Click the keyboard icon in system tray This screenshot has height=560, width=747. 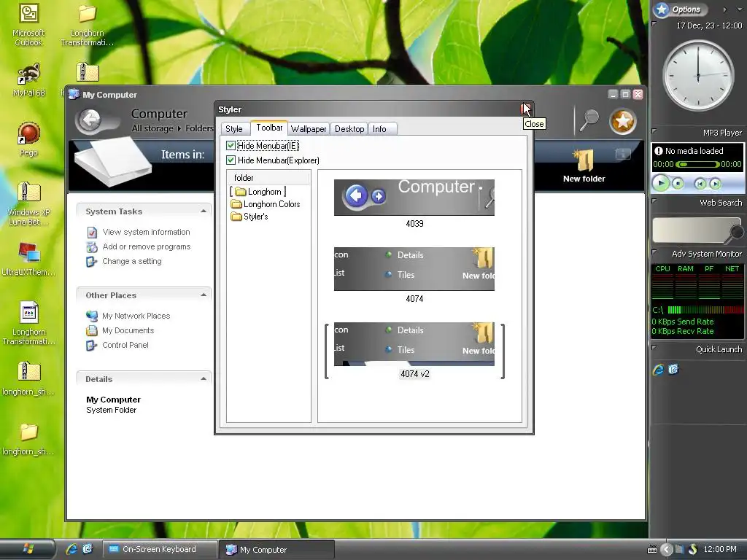click(x=652, y=550)
